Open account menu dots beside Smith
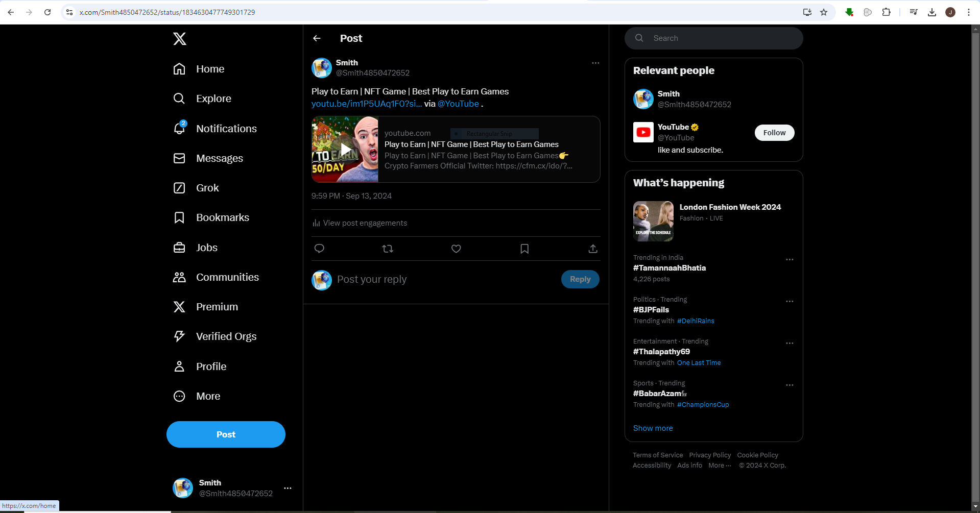980x513 pixels. point(288,488)
